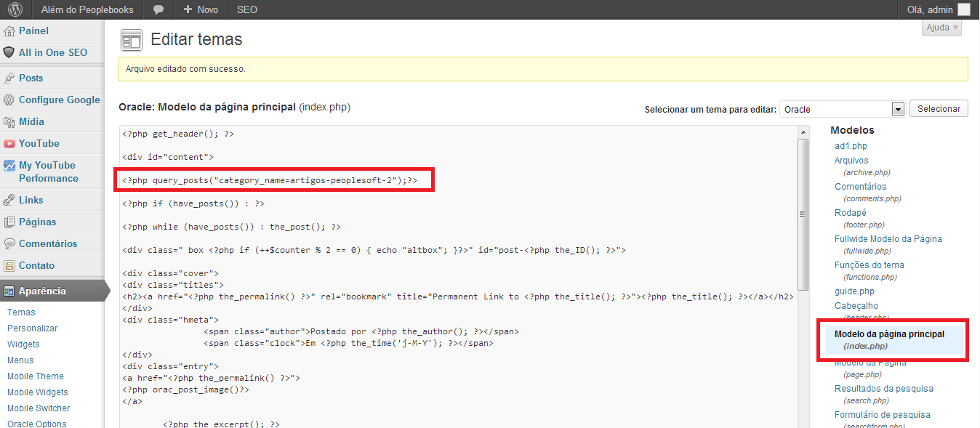Open Funções do tema functions.php link

coord(869,265)
